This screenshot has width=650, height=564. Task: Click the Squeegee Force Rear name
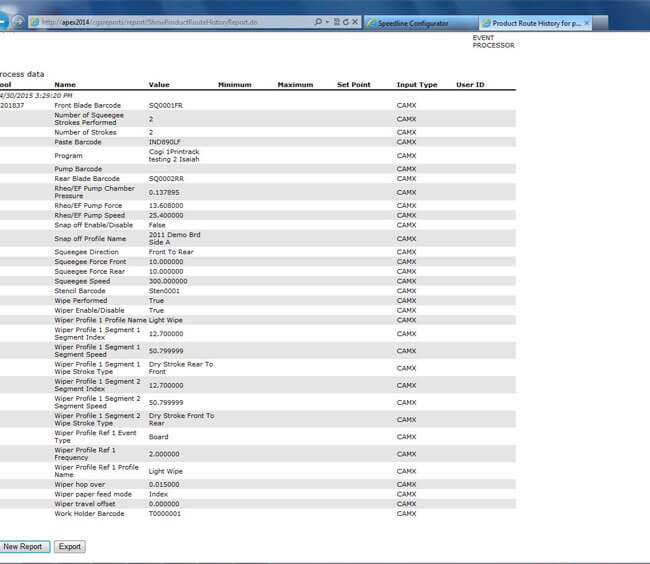click(x=90, y=271)
